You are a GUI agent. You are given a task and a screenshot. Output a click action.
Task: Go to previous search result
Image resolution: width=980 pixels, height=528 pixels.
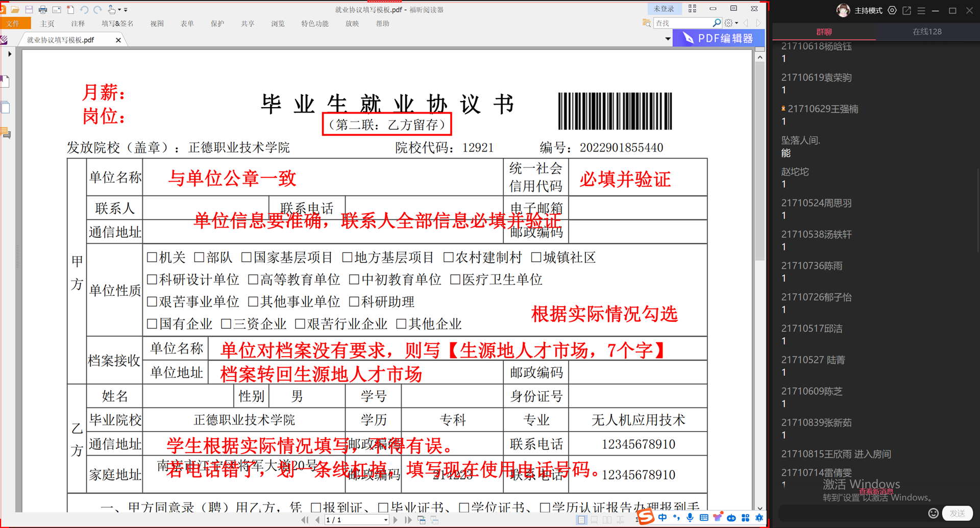click(x=746, y=23)
